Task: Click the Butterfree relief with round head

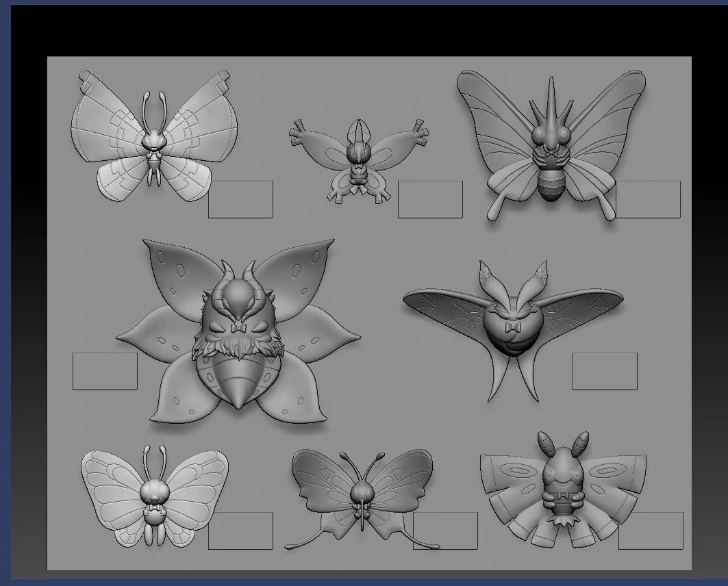Action: [154, 496]
